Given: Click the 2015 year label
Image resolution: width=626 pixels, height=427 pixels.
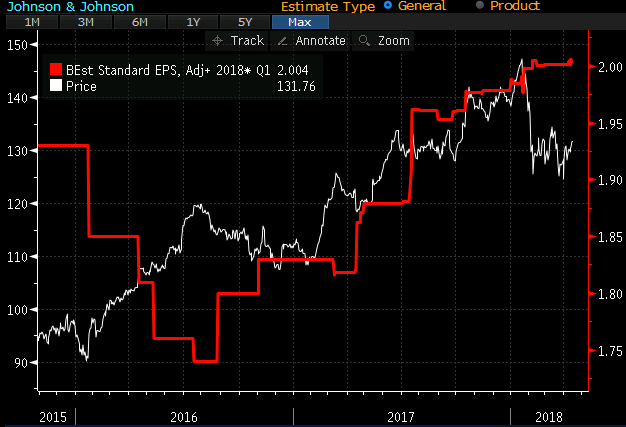Looking at the screenshot, I should click(x=53, y=417).
